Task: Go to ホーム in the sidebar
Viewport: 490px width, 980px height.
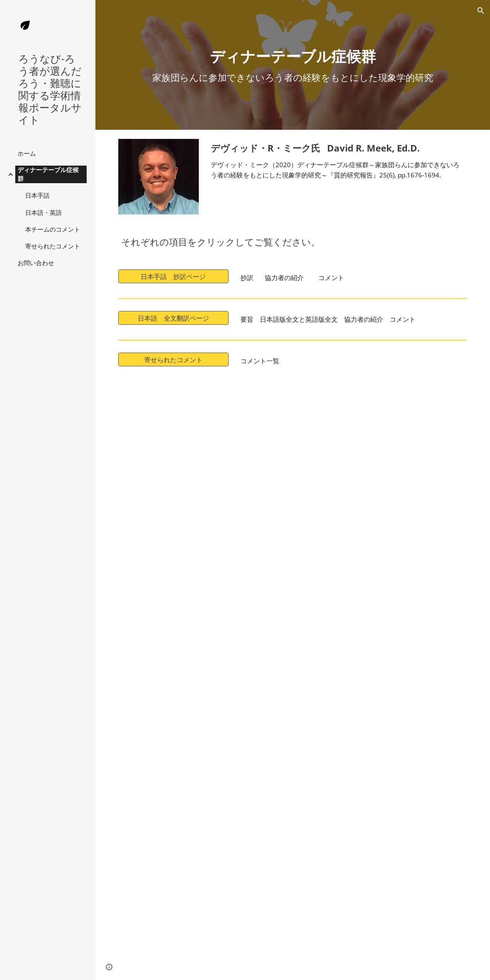Action: [27, 154]
